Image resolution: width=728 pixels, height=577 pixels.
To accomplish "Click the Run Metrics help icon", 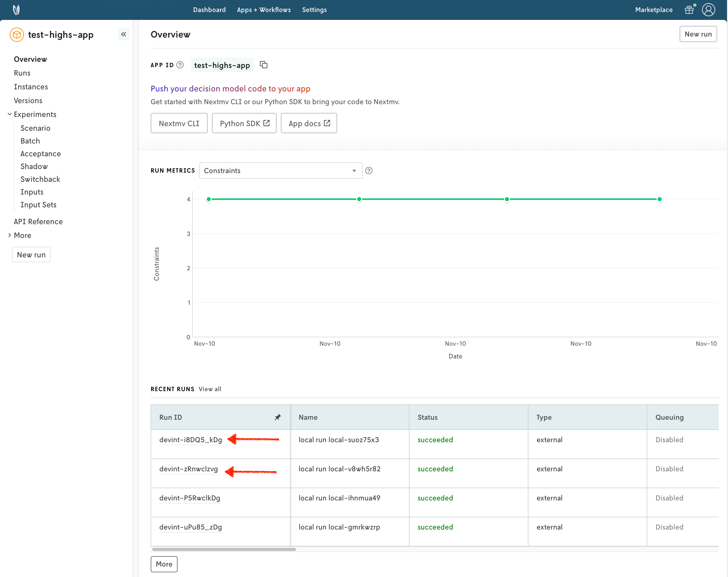I will tap(369, 171).
